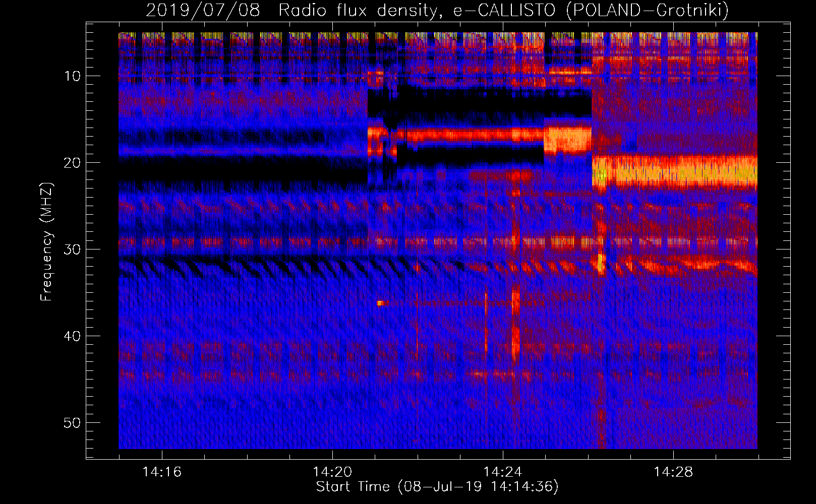The image size is (816, 504).
Task: Click the small bright spot near 36 MHz at 14:21
Action: click(380, 303)
